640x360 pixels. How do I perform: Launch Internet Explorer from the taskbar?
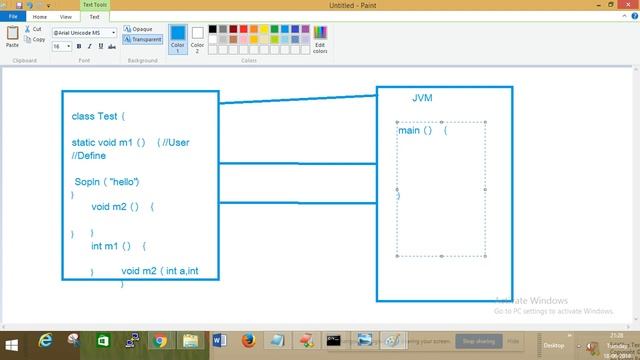[x=46, y=340]
